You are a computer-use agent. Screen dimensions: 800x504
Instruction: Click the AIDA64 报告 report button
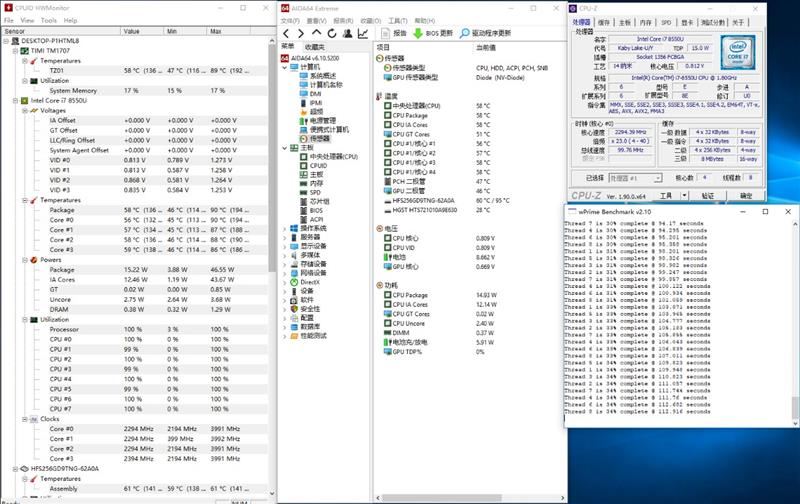click(394, 33)
